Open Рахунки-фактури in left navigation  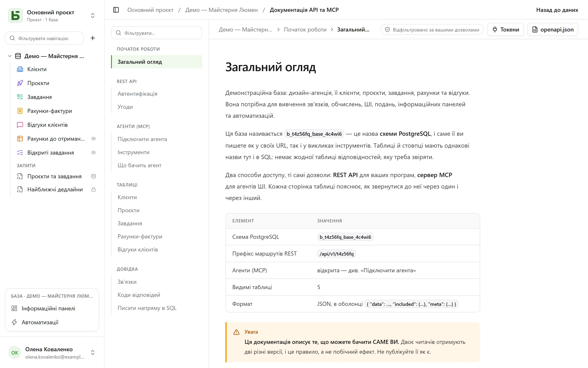(x=50, y=111)
